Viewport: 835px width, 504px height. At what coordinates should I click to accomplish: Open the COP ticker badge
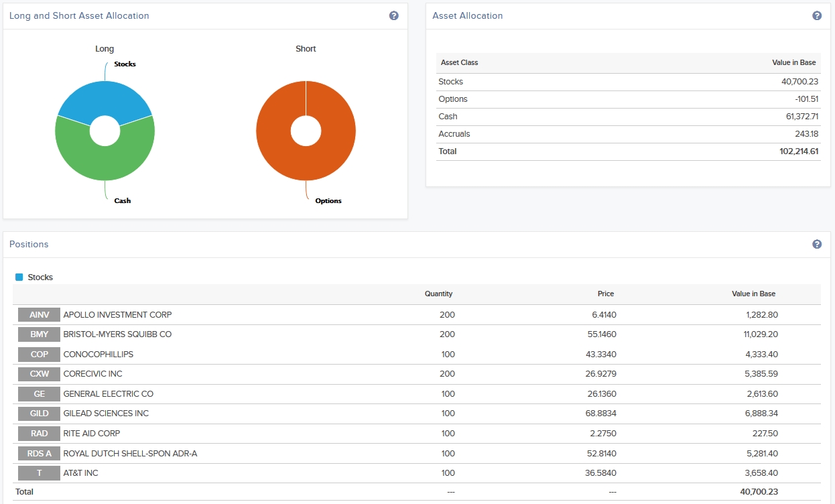click(x=40, y=355)
